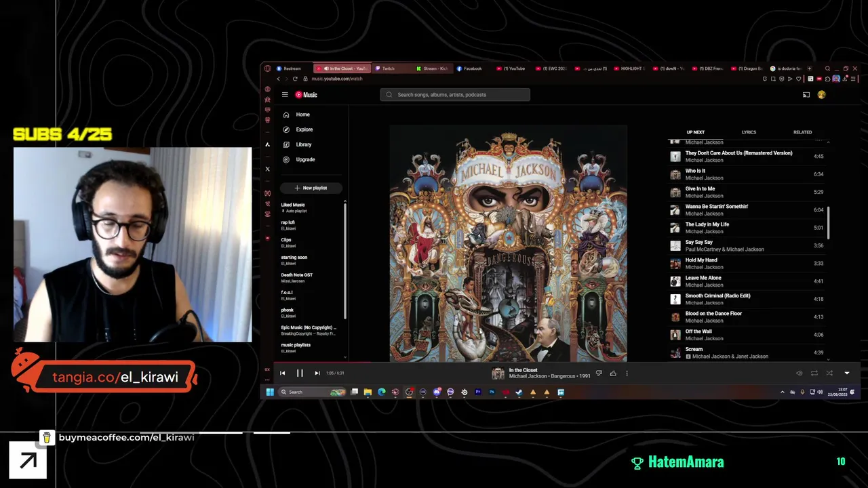Click the YouTube Music logo

306,95
